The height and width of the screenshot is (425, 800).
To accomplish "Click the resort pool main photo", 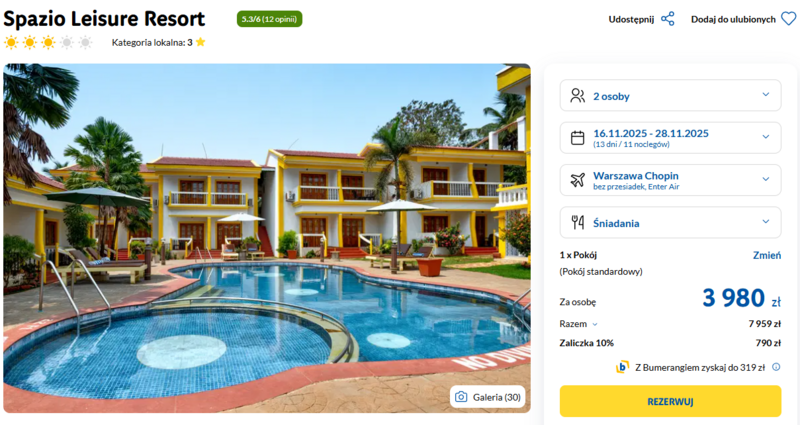I will (267, 238).
